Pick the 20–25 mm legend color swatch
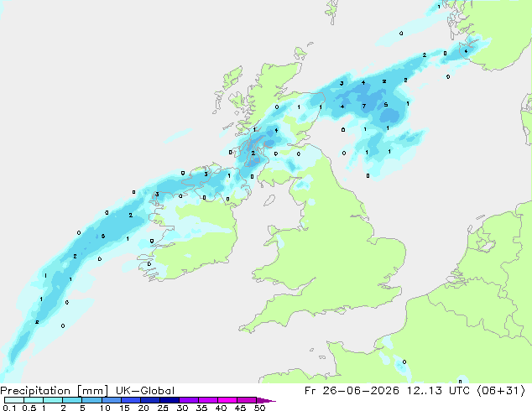This screenshot has height=411, width=532. [149, 400]
